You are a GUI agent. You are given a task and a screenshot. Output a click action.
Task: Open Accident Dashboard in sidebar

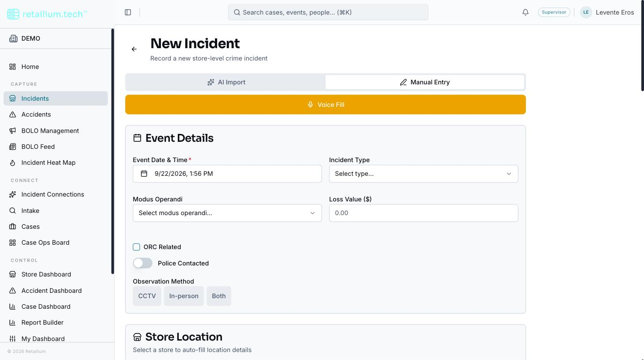coord(56,291)
